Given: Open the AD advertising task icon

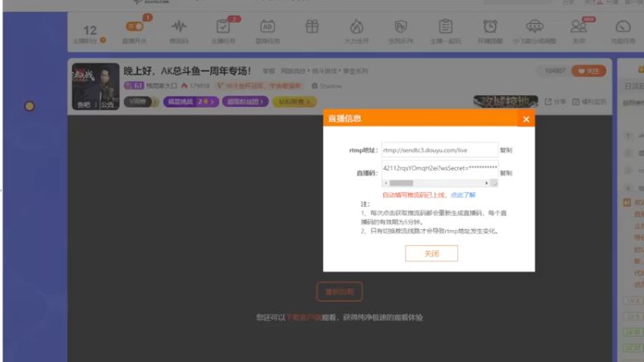Looking at the screenshot, I should pos(267,27).
